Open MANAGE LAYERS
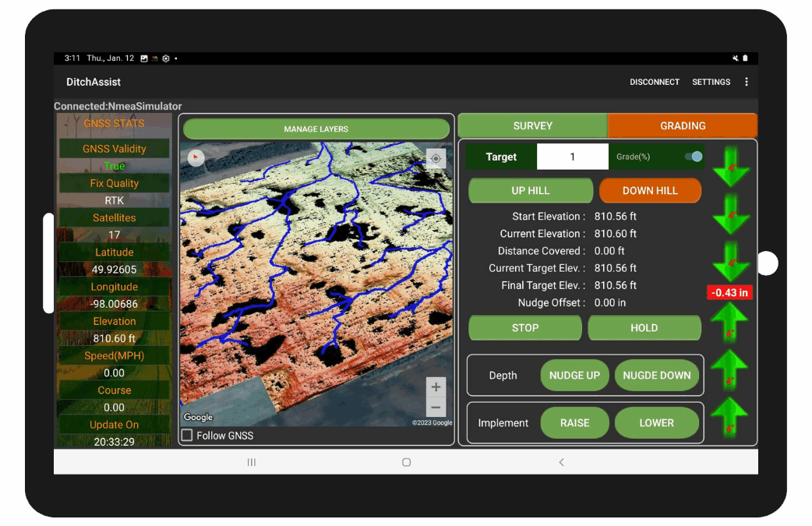Image resolution: width=812 pixels, height=526 pixels. (316, 129)
